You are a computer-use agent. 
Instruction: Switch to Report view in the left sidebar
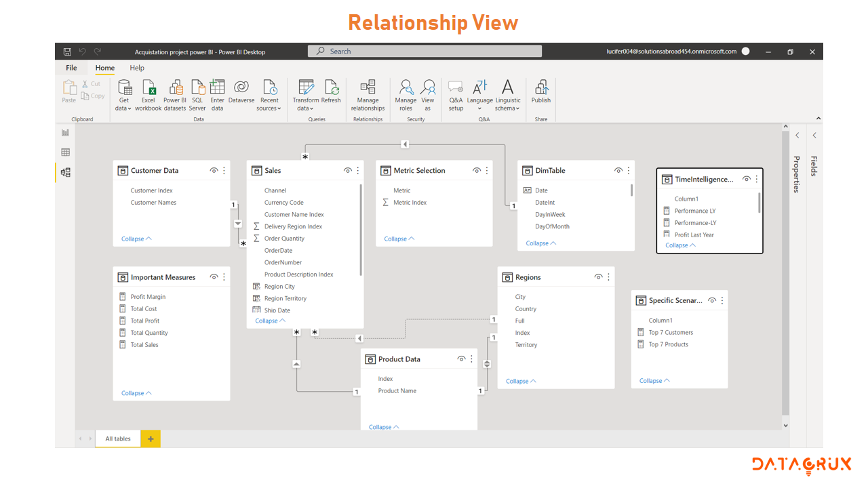click(x=65, y=132)
